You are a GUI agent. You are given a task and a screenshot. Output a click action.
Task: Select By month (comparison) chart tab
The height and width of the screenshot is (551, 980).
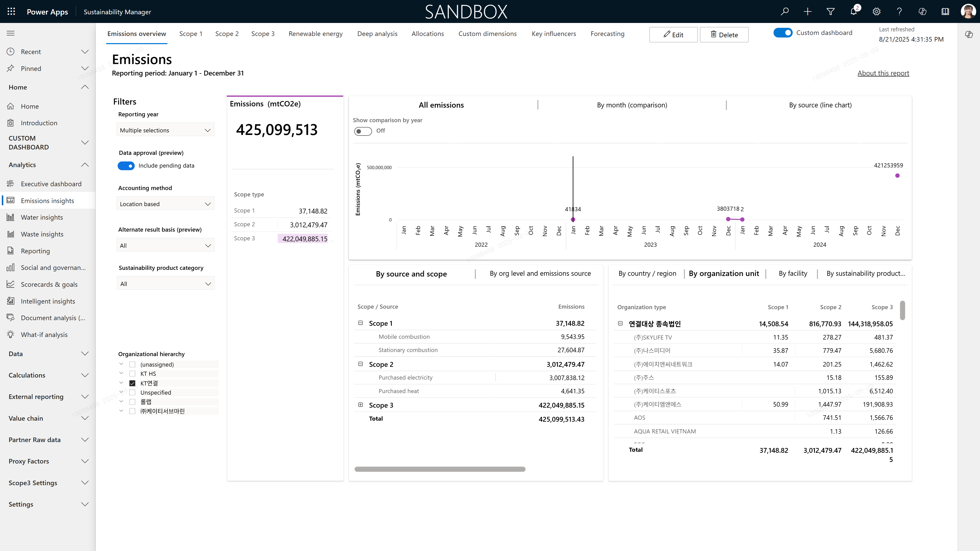tap(632, 105)
